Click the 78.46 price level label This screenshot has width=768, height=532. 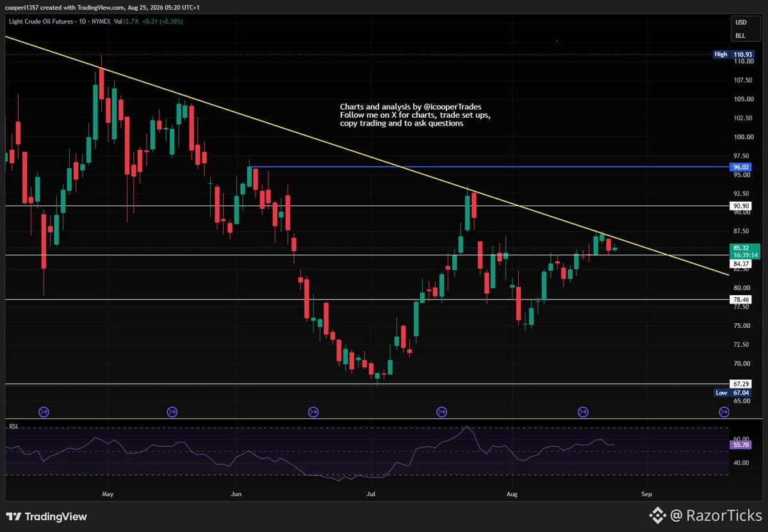click(741, 300)
